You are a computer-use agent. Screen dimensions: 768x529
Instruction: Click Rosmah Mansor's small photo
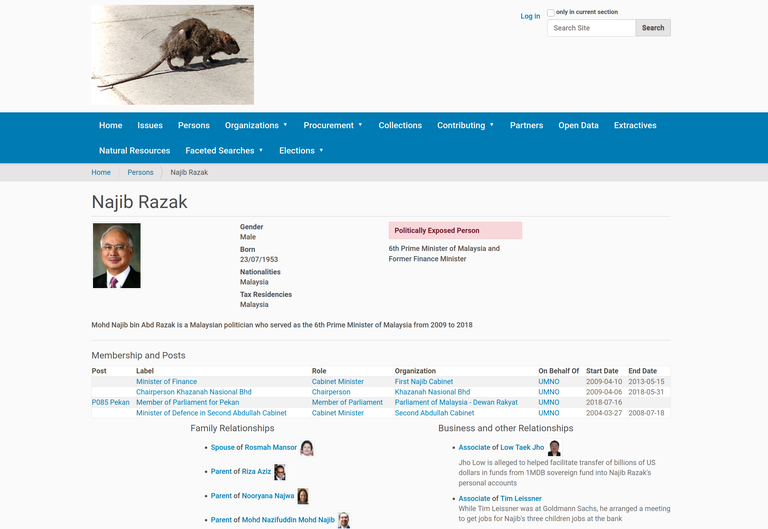tap(307, 448)
